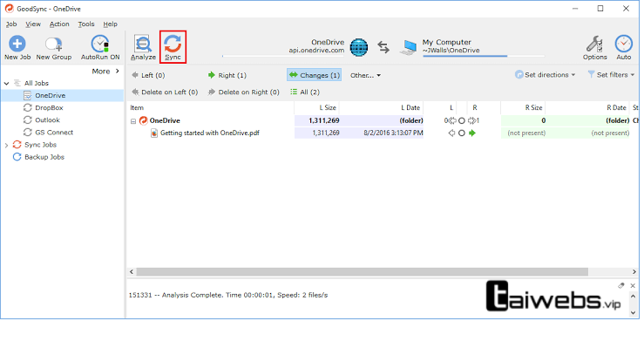Set right arrow direction for OneDrive folder
Screen dimensions: 644x362
(472, 120)
